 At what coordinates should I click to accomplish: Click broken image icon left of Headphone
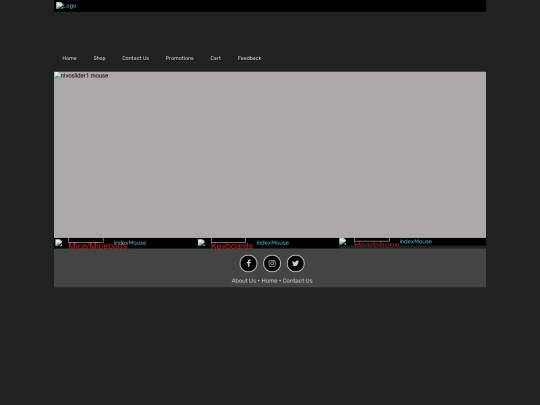343,241
